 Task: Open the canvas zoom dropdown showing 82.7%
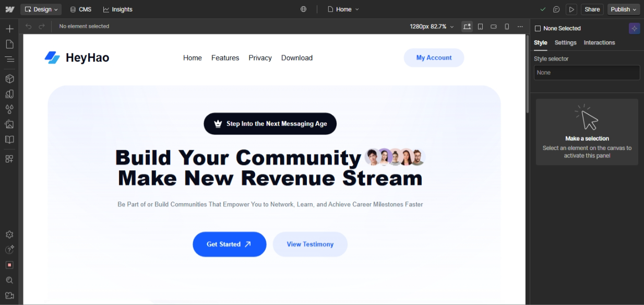(x=432, y=26)
